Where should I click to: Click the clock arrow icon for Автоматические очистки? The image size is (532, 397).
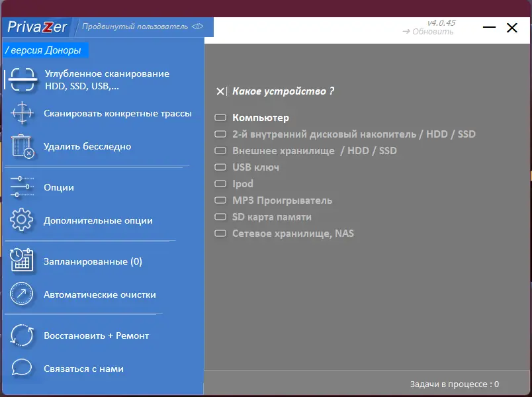22,294
